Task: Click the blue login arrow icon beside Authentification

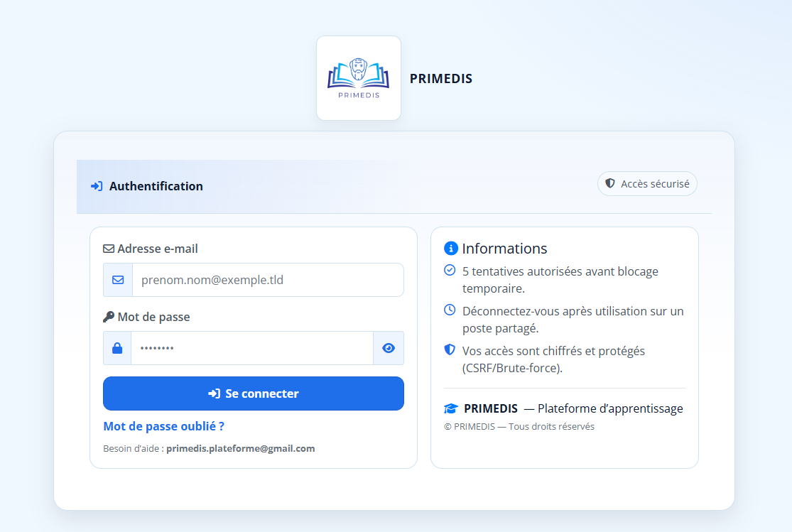Action: [95, 186]
